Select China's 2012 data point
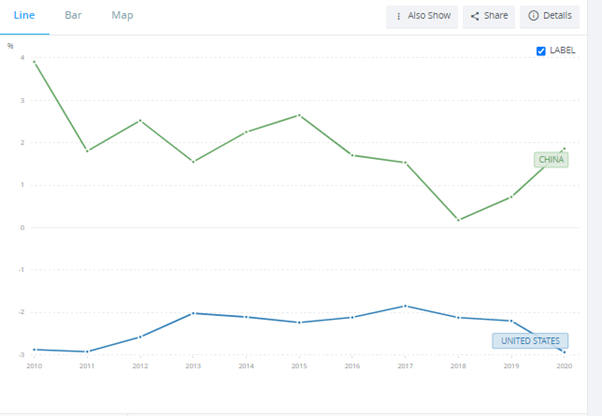Viewport: 602px width, 416px height. click(140, 121)
